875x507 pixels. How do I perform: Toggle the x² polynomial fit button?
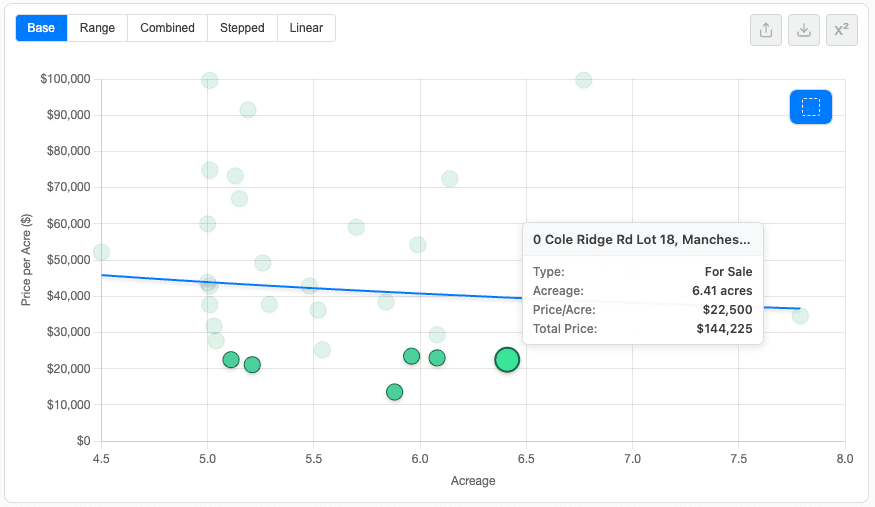[x=842, y=30]
